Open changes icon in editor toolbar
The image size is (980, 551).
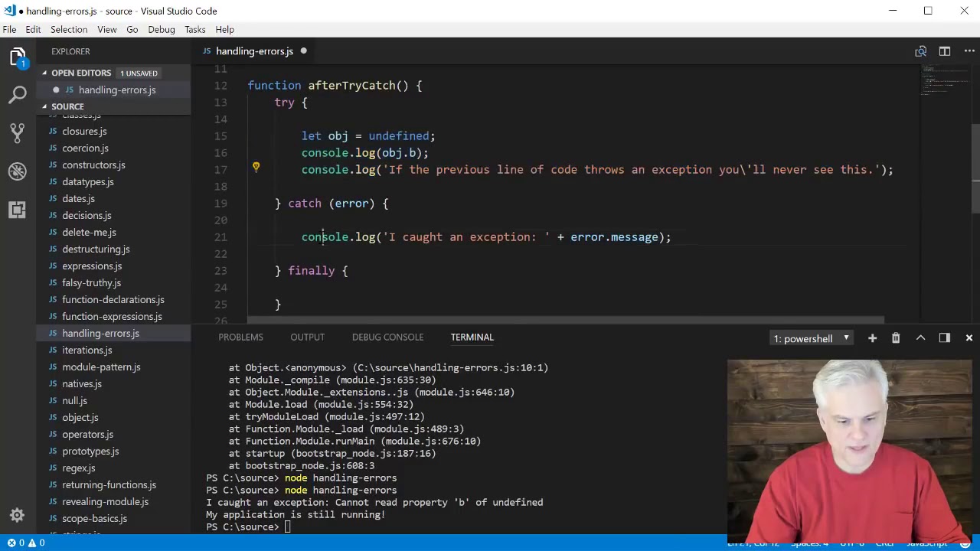point(920,51)
